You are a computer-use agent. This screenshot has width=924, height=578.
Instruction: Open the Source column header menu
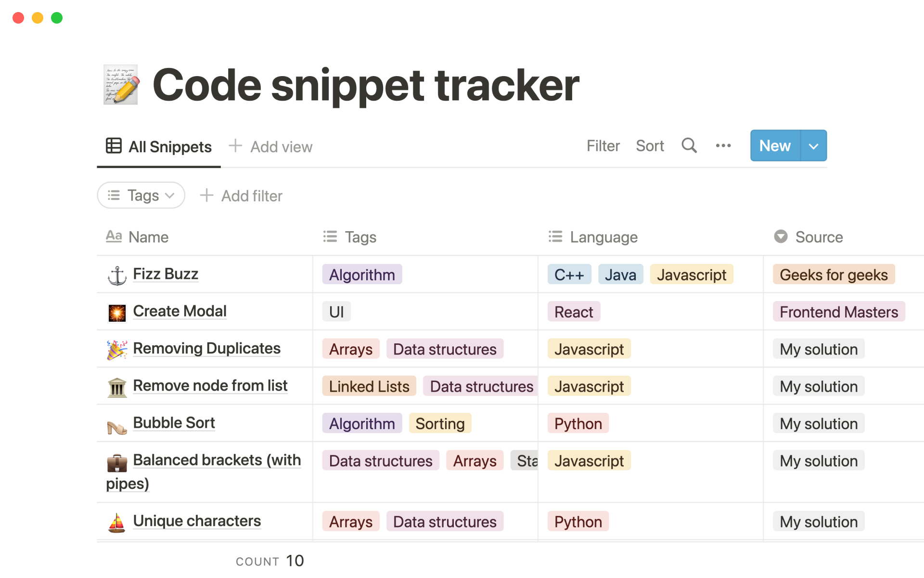pyautogui.click(x=818, y=237)
